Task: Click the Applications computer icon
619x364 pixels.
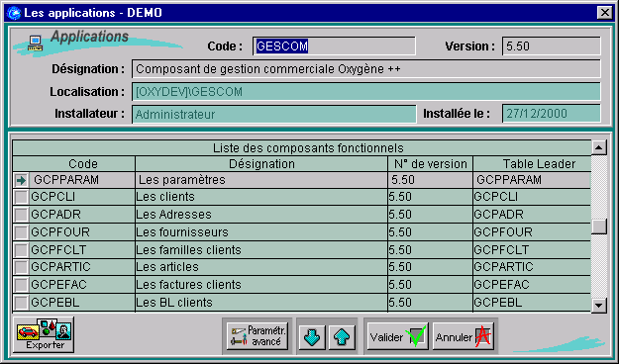Action: [x=35, y=43]
